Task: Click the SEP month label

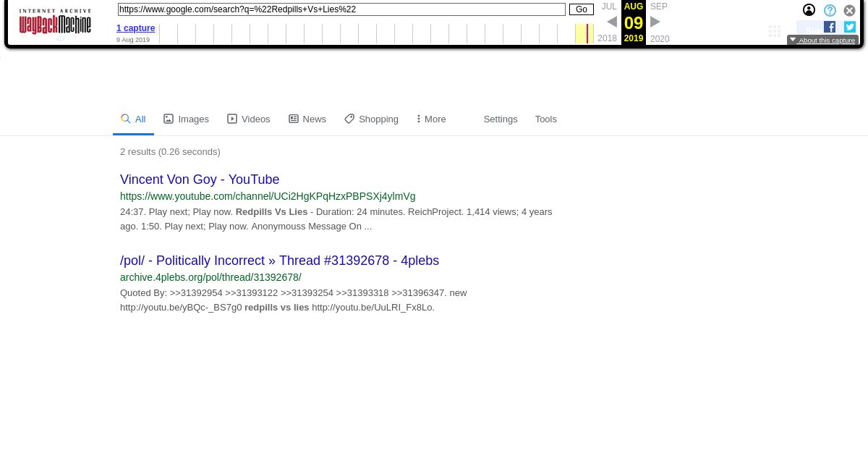Action: [x=659, y=7]
